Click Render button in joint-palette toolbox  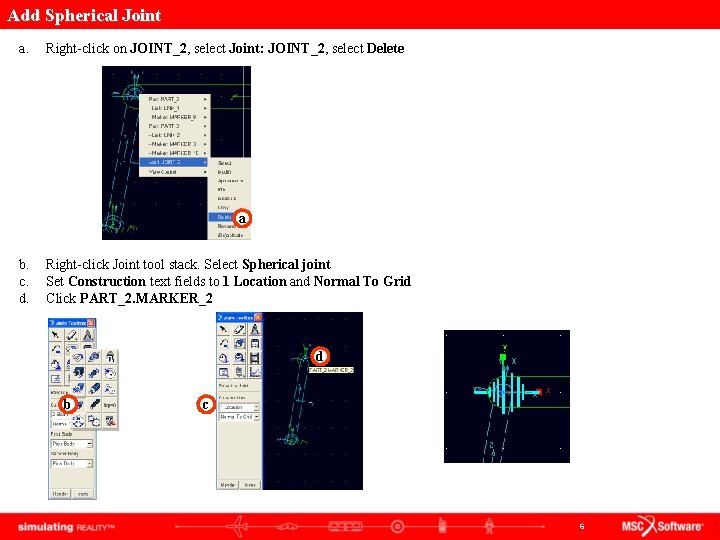pyautogui.click(x=60, y=494)
